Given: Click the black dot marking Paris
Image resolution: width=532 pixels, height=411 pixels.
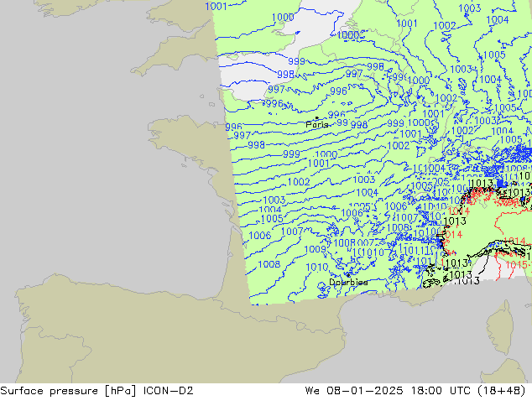Looking at the screenshot, I should coord(317,118).
